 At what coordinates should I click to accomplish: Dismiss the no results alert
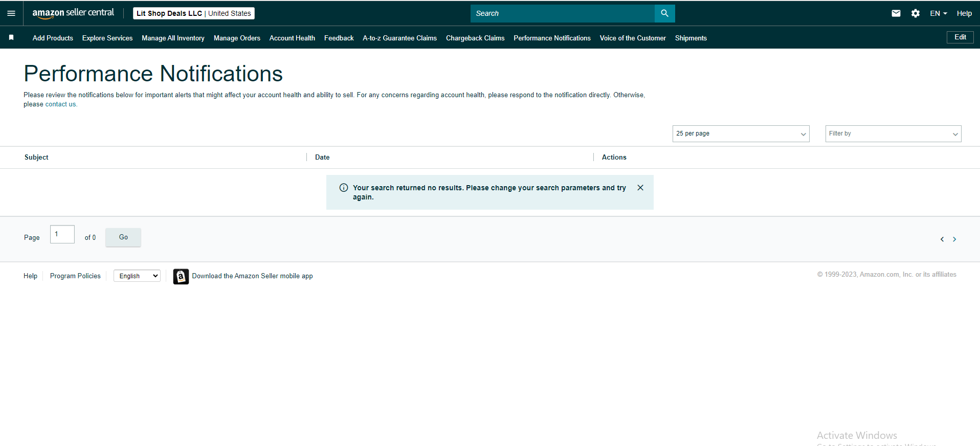640,188
